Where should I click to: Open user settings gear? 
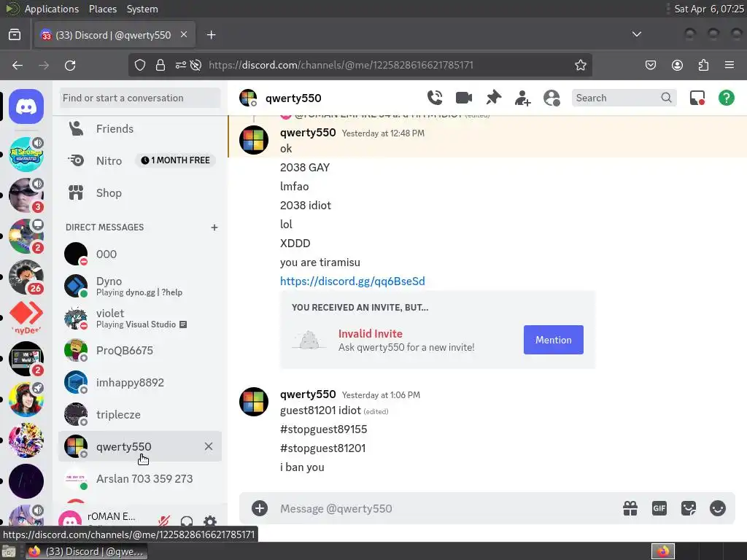(210, 521)
